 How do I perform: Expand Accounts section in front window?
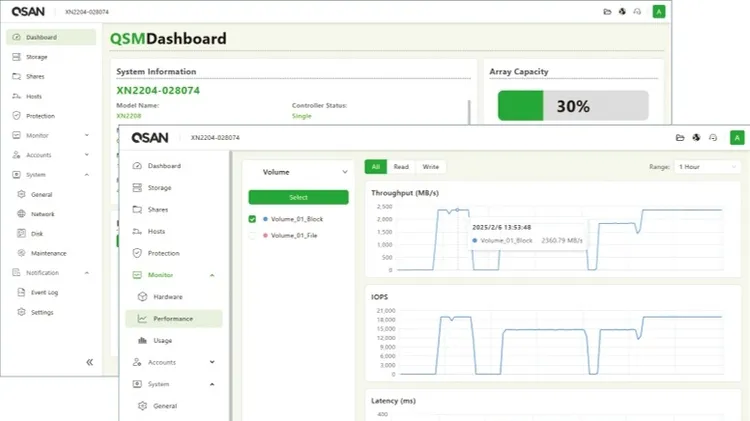coord(212,362)
